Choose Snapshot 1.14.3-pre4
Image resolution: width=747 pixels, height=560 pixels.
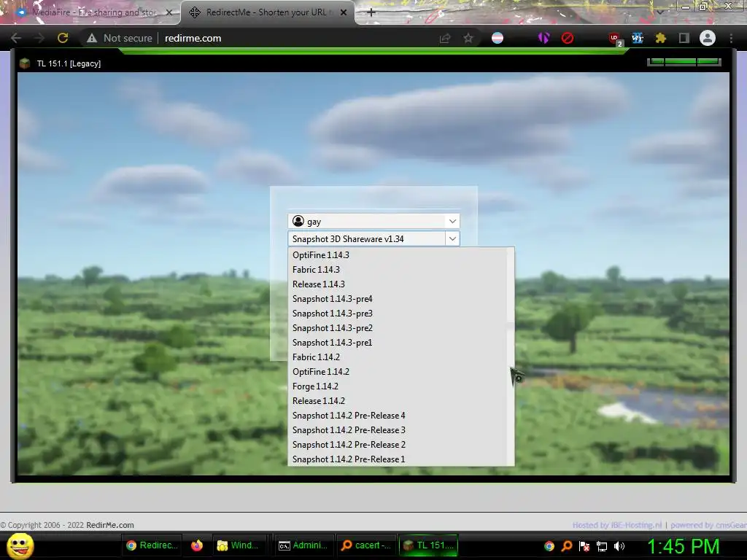point(398,298)
